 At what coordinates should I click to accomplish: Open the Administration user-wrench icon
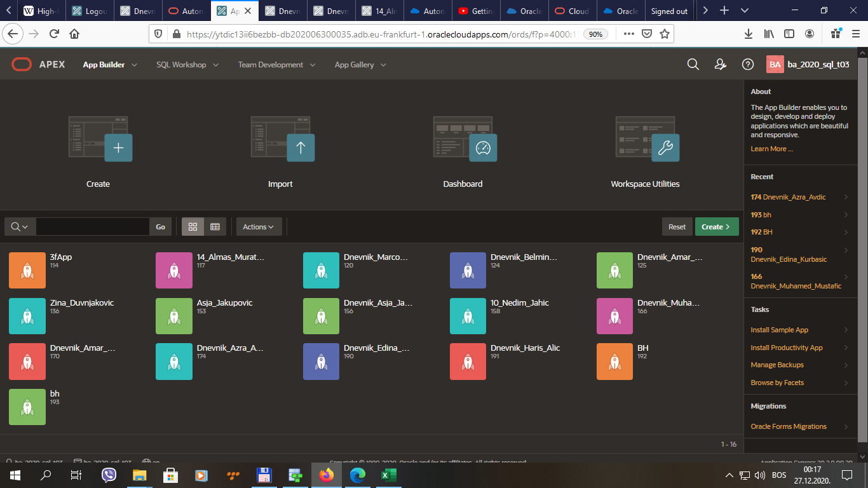[721, 64]
